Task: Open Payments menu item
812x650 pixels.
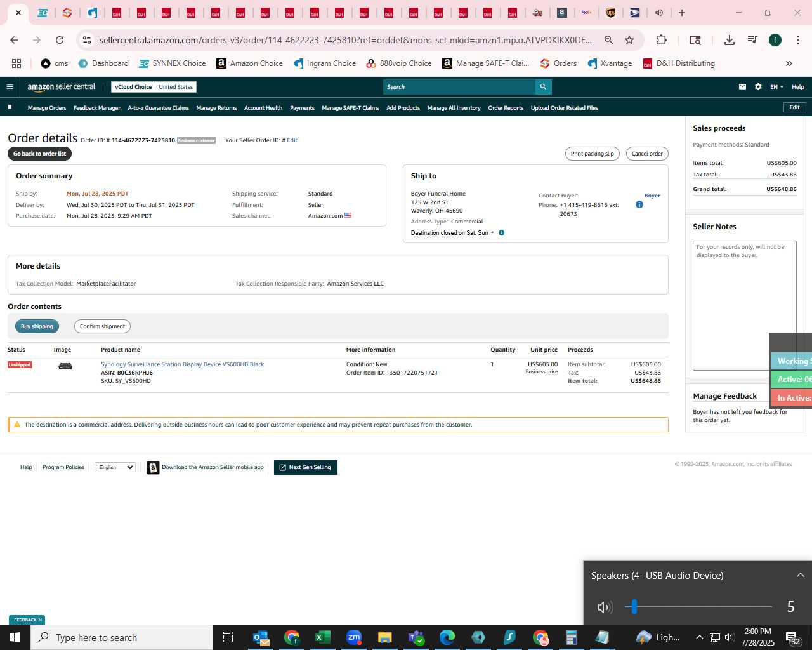Action: point(302,108)
